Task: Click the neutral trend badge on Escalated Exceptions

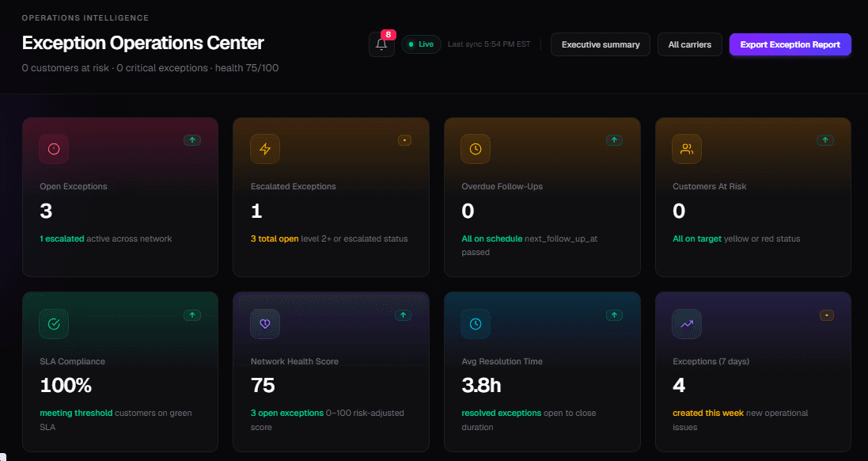Action: click(x=404, y=140)
